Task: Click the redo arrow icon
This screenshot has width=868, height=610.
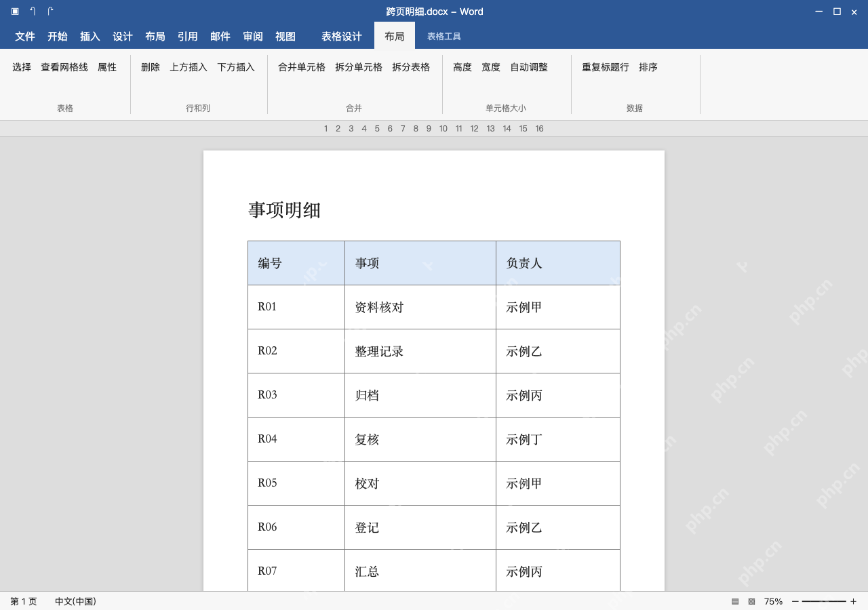Action: coord(50,12)
